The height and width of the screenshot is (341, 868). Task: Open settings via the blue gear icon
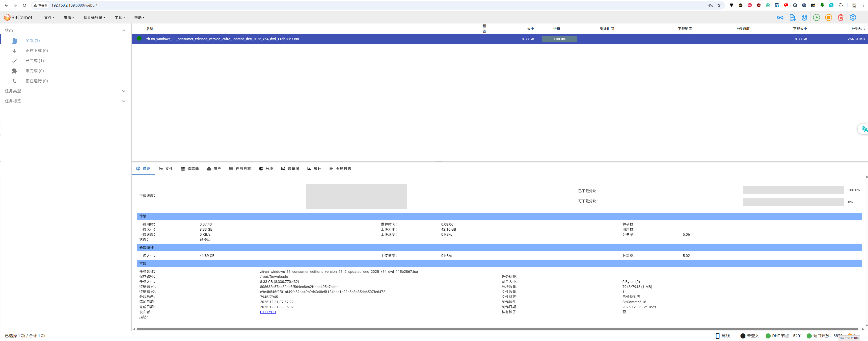[853, 17]
